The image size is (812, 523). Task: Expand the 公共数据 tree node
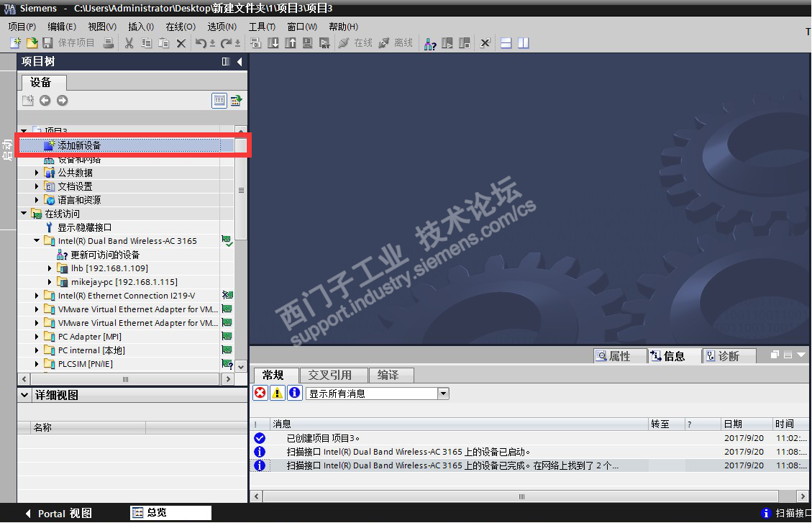pyautogui.click(x=37, y=173)
